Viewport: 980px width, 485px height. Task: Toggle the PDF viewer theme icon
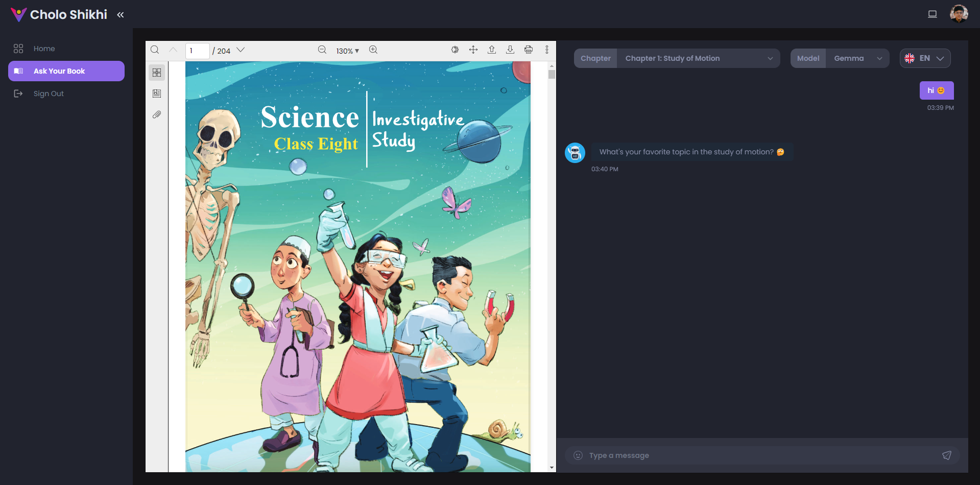(455, 50)
